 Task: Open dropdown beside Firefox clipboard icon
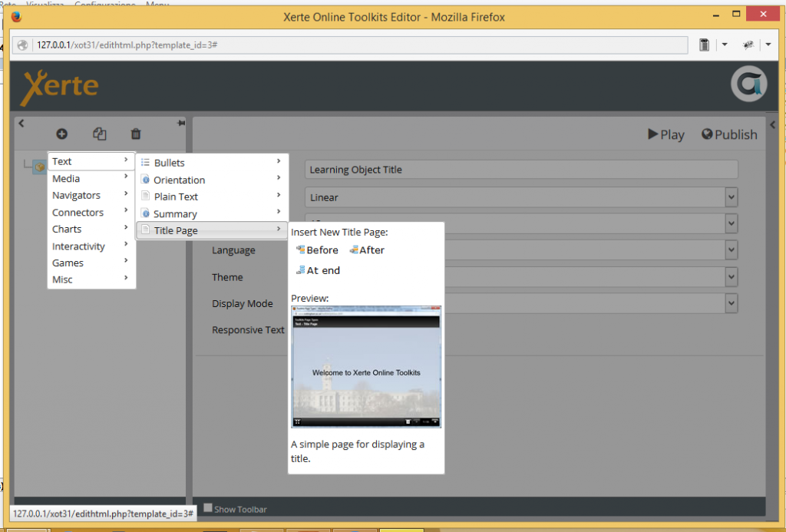(x=725, y=45)
